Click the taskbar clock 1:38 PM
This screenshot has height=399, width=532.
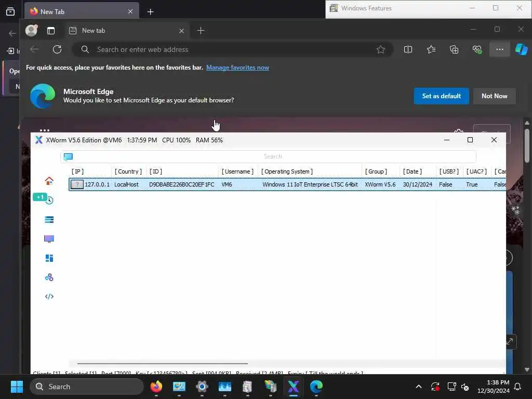pyautogui.click(x=494, y=387)
